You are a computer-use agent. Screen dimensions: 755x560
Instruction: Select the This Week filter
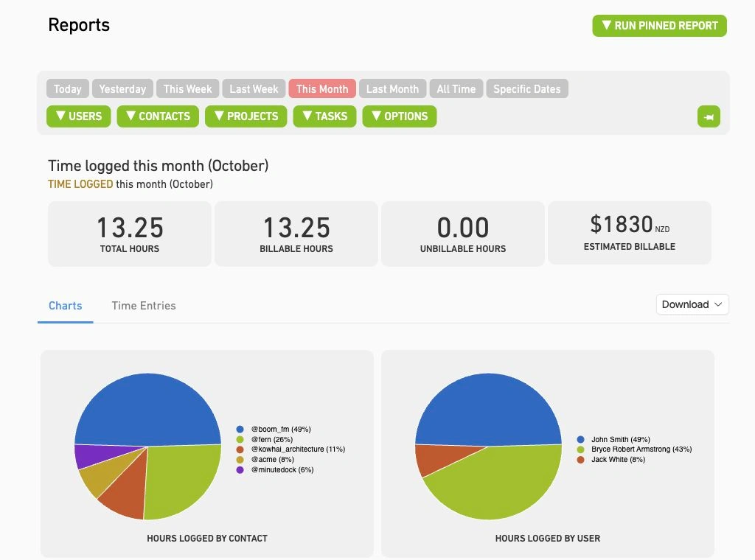point(188,89)
